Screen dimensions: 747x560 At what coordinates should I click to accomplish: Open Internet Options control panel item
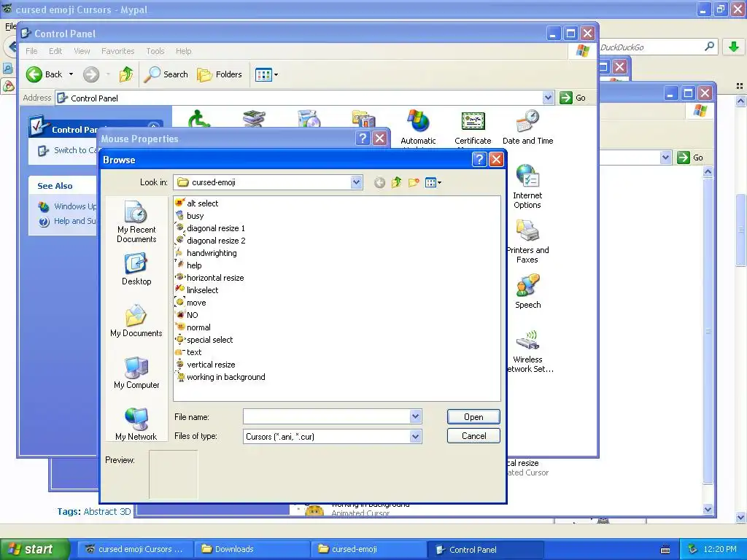[527, 187]
